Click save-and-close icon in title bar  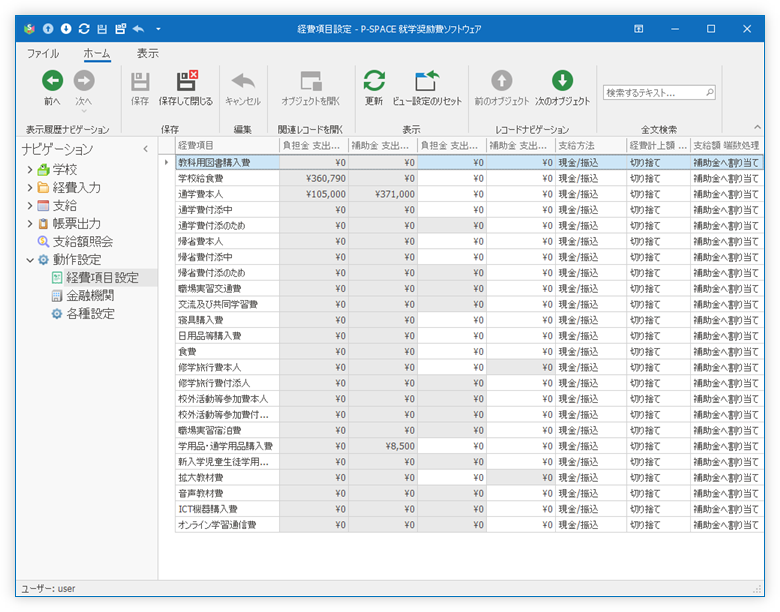coord(120,29)
